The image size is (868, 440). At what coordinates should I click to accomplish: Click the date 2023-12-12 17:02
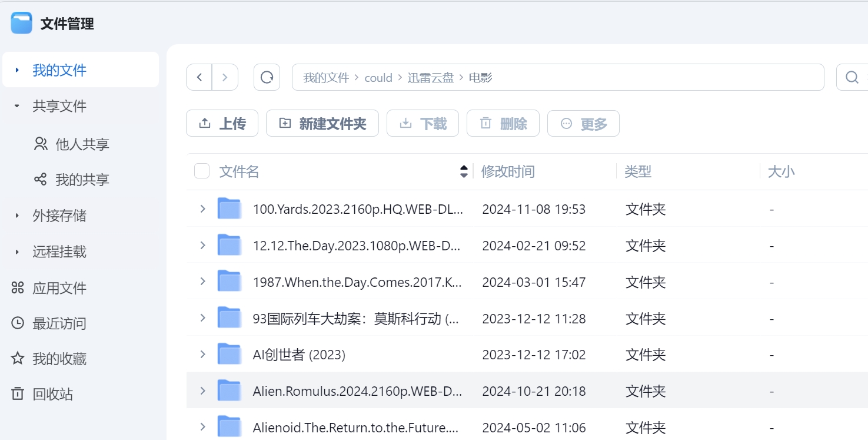tap(534, 355)
